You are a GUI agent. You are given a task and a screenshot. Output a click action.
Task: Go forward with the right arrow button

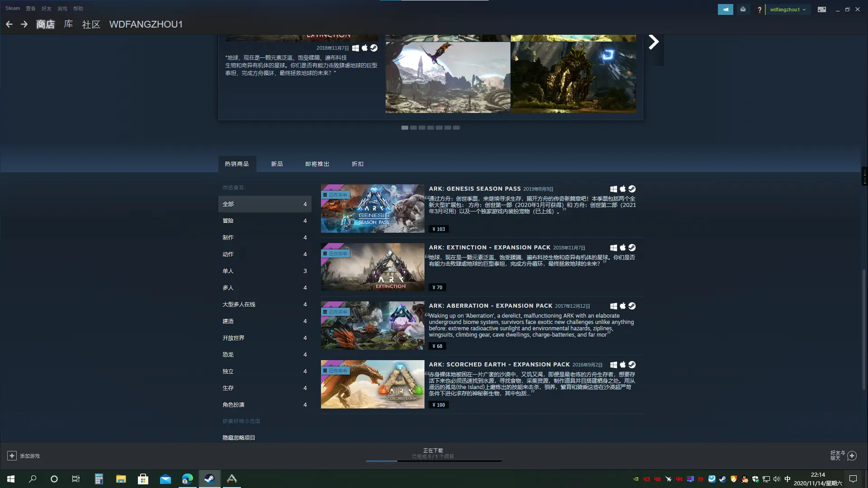(24, 24)
